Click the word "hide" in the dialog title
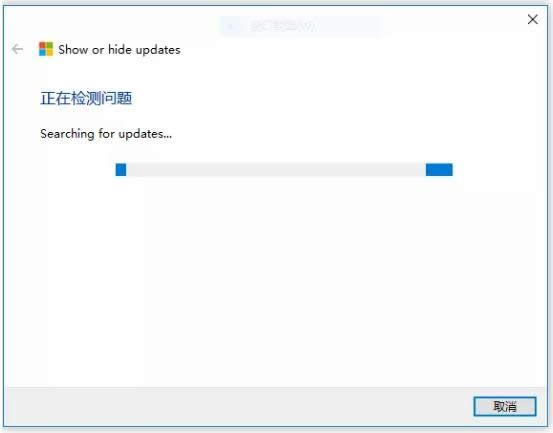 tap(120, 49)
